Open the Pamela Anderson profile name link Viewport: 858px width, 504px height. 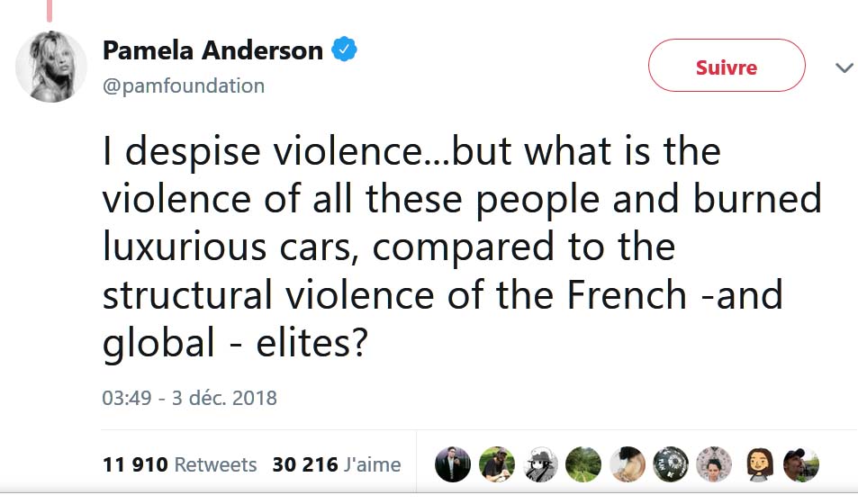[x=212, y=50]
